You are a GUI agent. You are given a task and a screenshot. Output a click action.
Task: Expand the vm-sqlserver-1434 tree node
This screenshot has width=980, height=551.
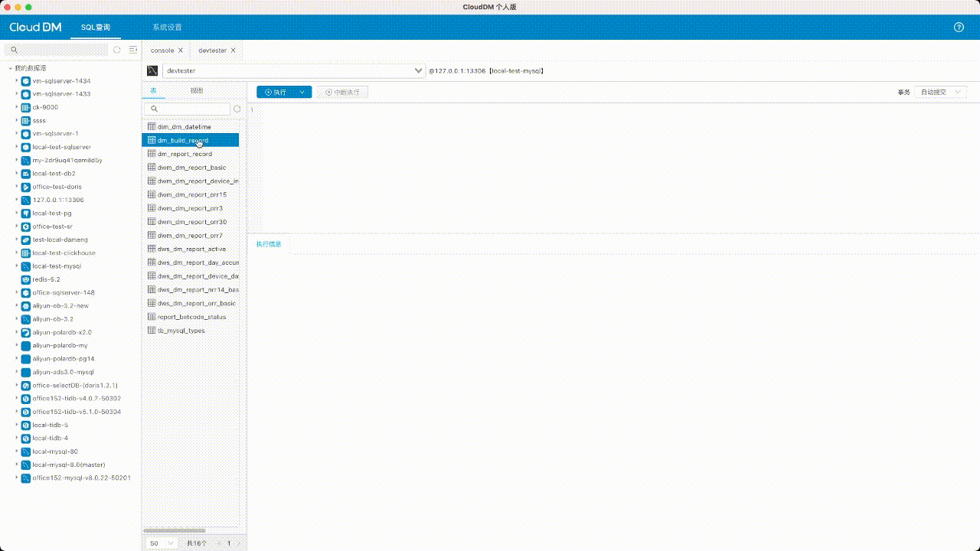(17, 80)
